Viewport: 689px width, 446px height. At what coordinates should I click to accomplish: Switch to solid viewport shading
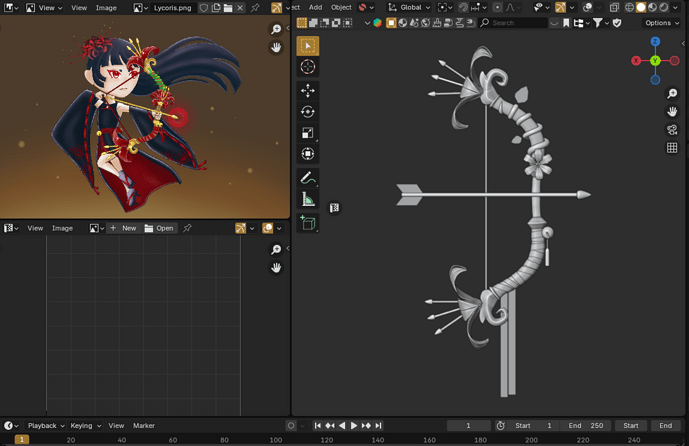click(641, 7)
